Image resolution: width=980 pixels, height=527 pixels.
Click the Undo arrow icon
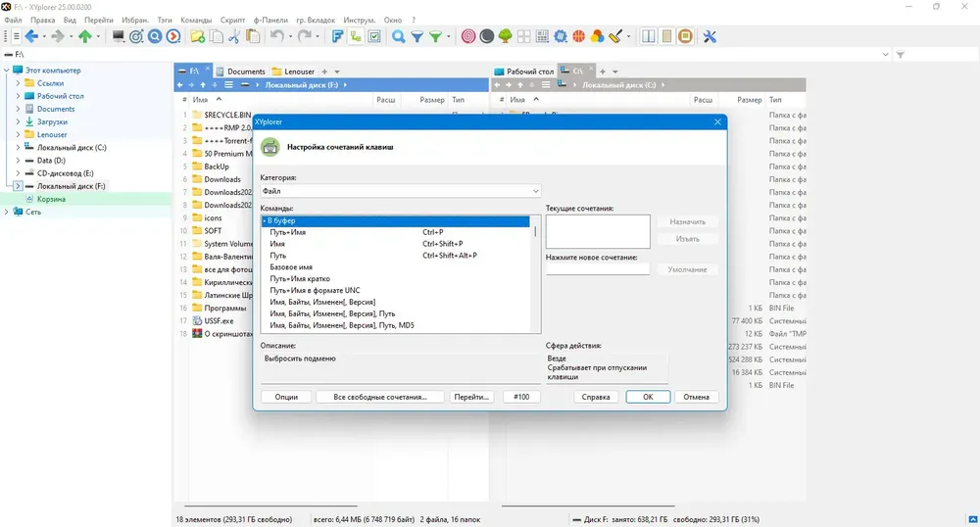point(276,37)
